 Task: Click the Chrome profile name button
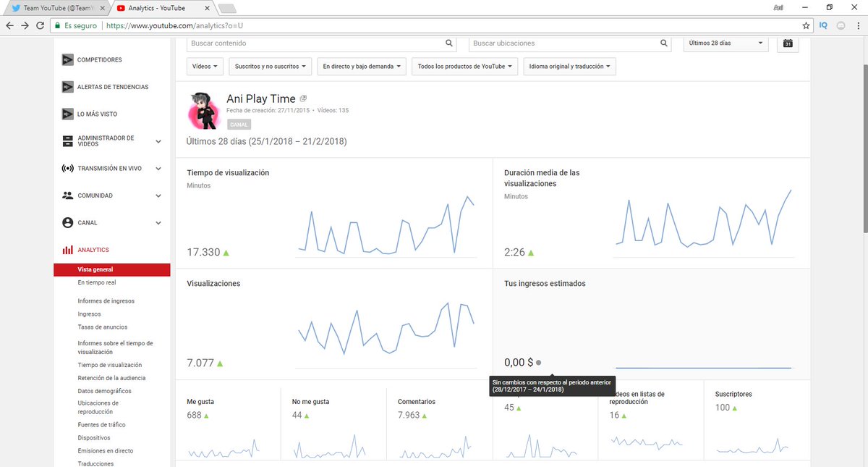778,7
